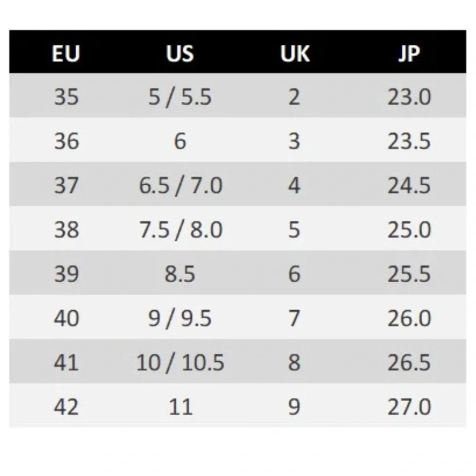Click the JP column header

[x=409, y=54]
